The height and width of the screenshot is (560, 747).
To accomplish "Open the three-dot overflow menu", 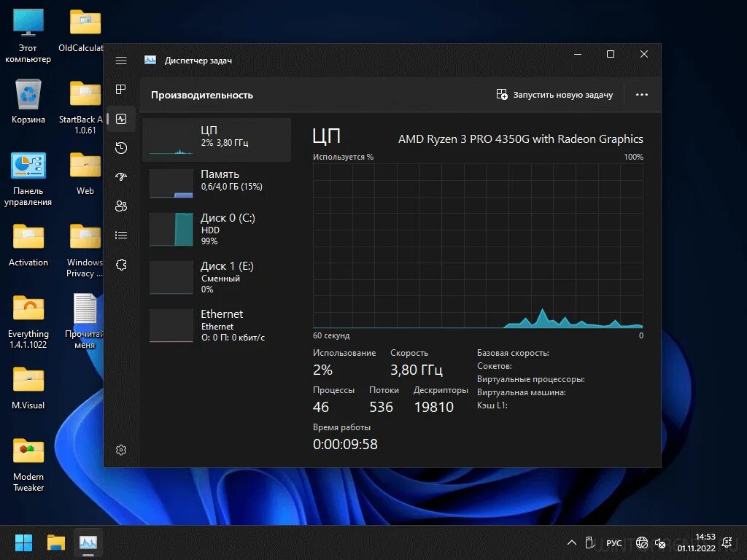I will coord(641,95).
